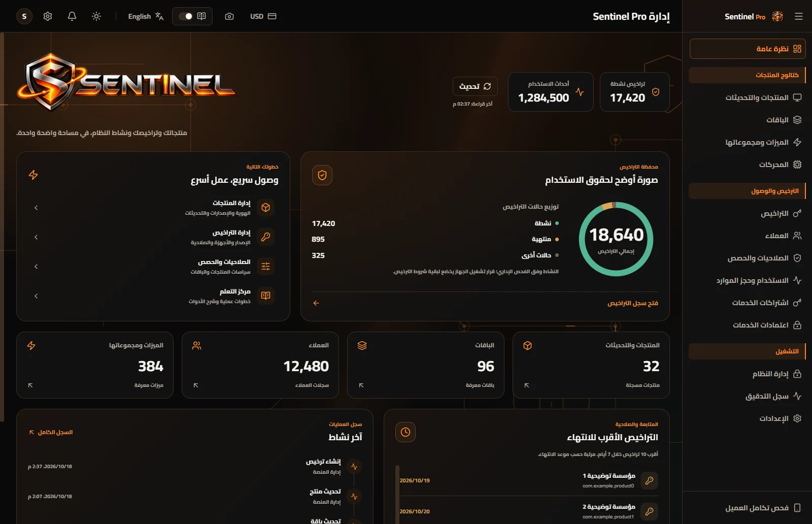The height and width of the screenshot is (524, 812).
Task: Open the فتح سجل التراخيص link
Action: point(632,303)
